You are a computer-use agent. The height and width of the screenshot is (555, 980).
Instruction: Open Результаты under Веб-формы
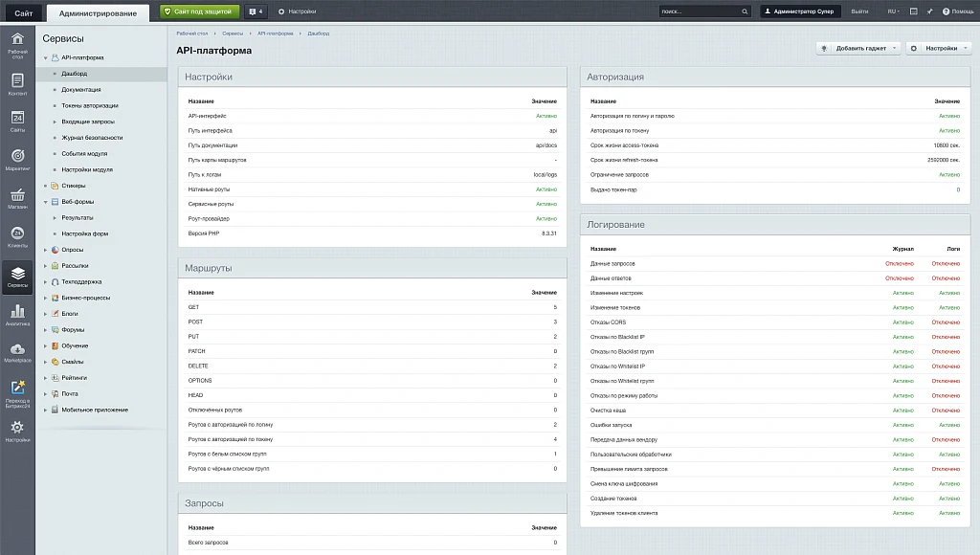coord(78,217)
